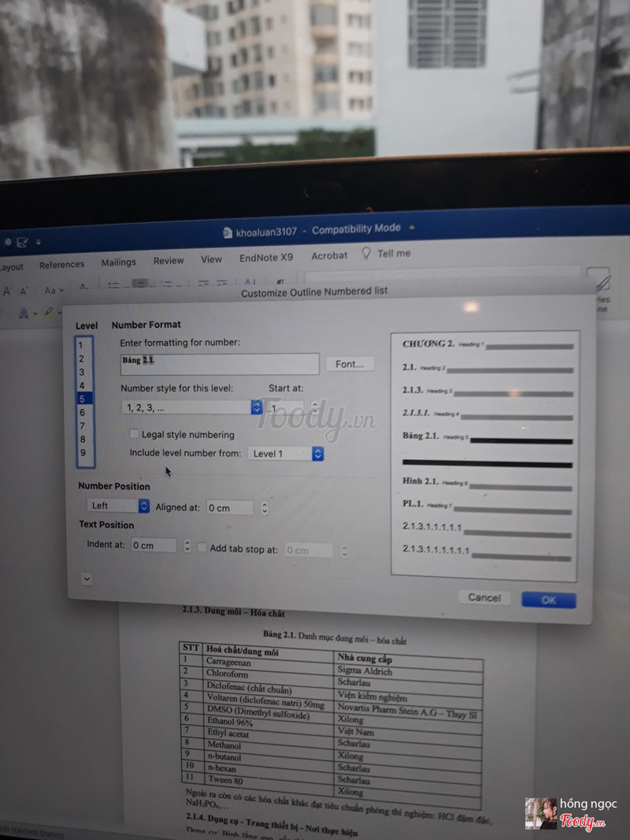Click the Viện kiểm nghiệm table cell

372,695
